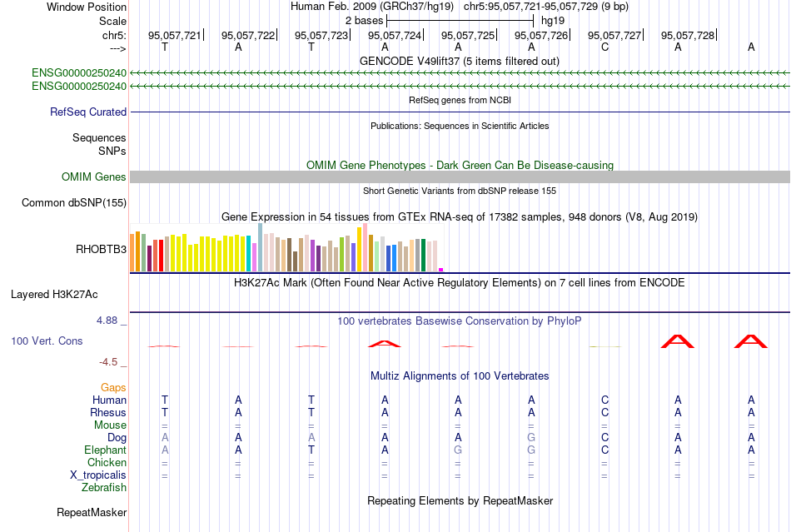Click the Human species label

tap(109, 400)
